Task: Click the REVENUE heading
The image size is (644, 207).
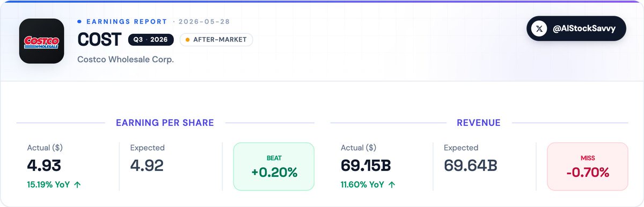Action: point(479,123)
